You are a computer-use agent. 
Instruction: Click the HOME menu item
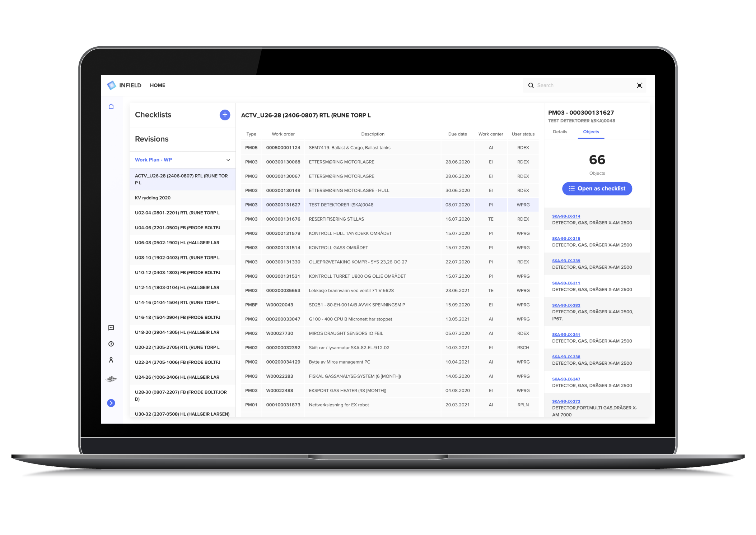click(x=158, y=86)
